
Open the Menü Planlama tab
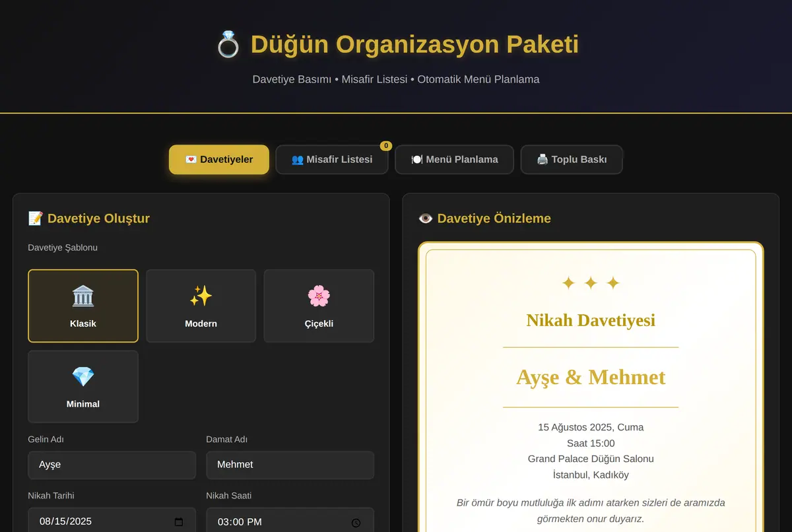pos(454,160)
